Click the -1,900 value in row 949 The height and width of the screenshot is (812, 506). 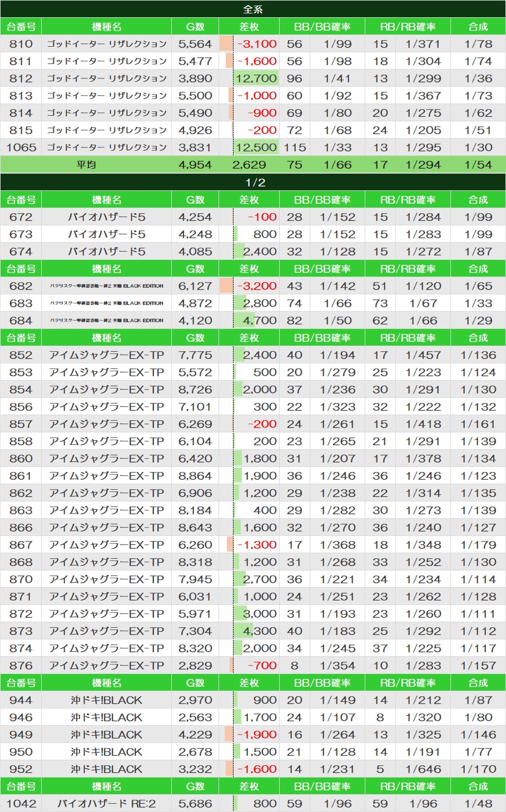point(257,735)
